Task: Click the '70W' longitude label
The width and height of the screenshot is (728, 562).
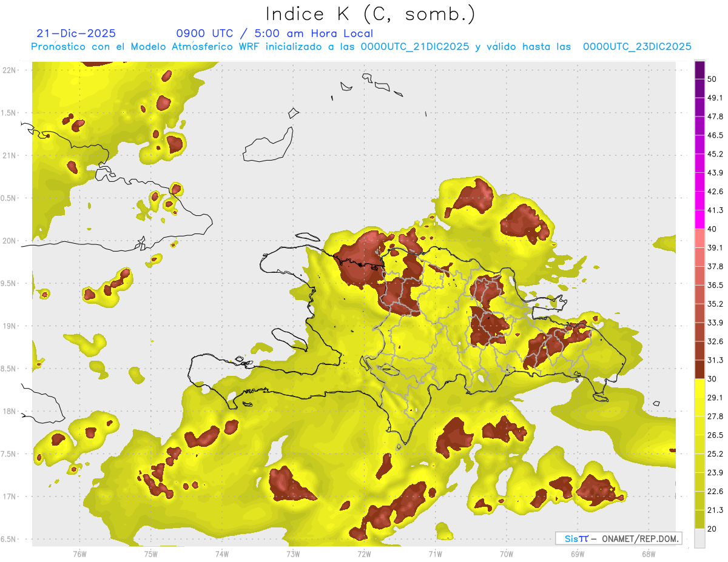Action: tap(507, 554)
